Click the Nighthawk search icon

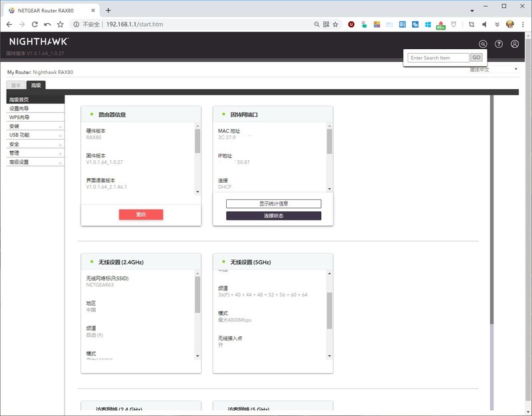coord(483,44)
